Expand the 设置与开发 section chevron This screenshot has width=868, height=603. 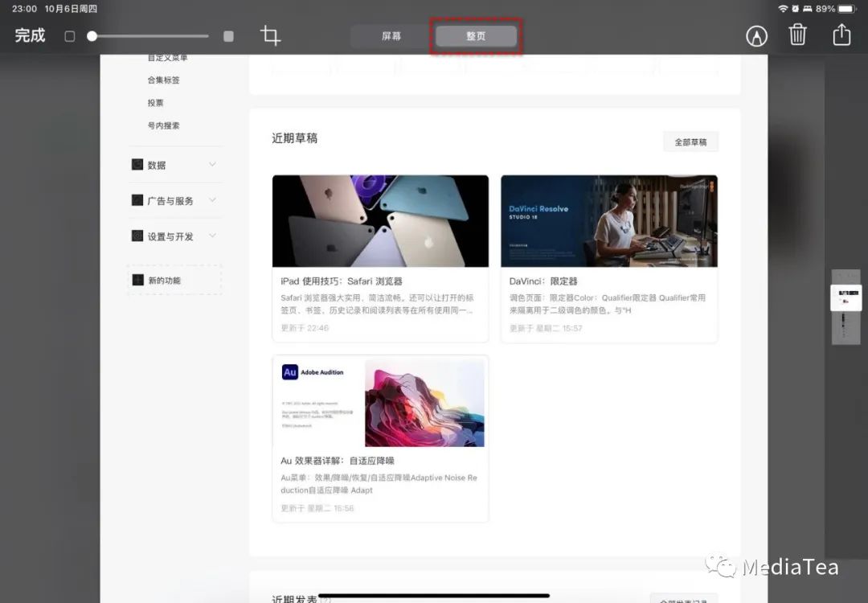pos(212,236)
